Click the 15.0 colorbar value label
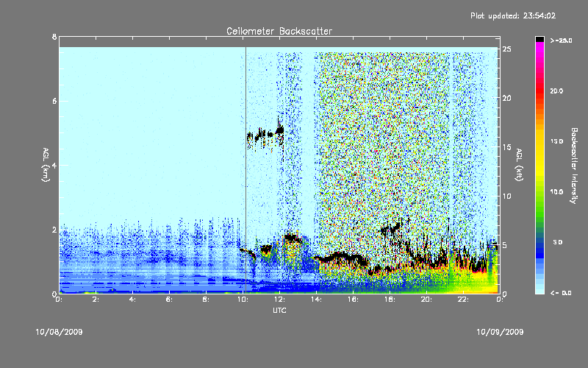Screen dimensions: 588x368 coord(556,141)
